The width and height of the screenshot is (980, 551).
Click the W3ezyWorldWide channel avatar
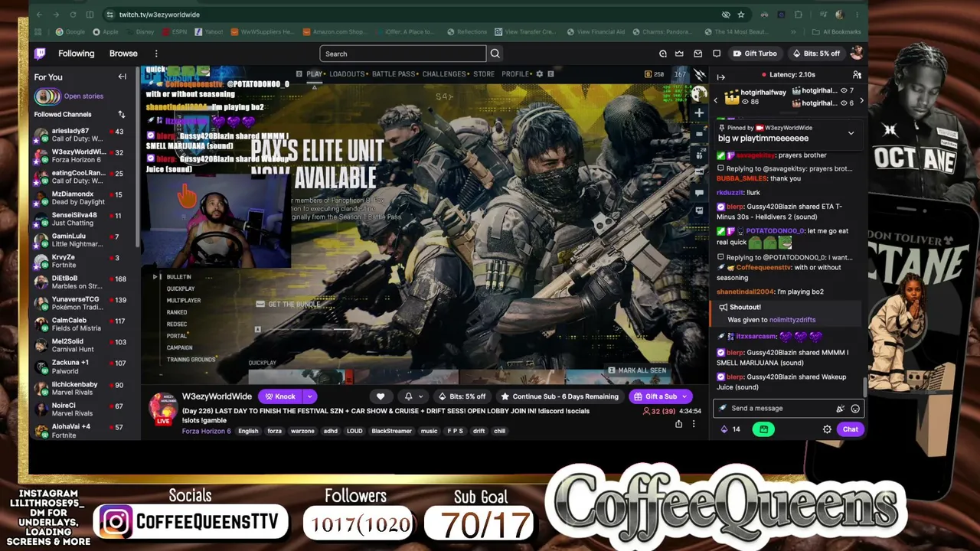tap(162, 409)
